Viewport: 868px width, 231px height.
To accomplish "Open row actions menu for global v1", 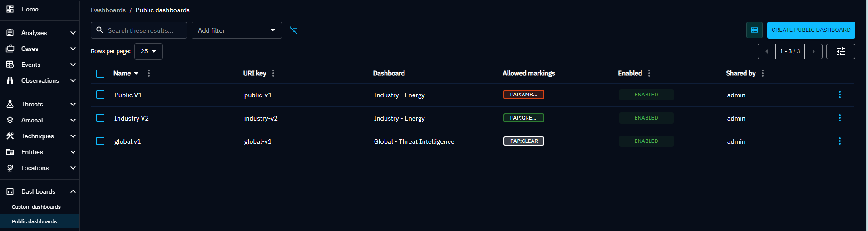I will [839, 141].
